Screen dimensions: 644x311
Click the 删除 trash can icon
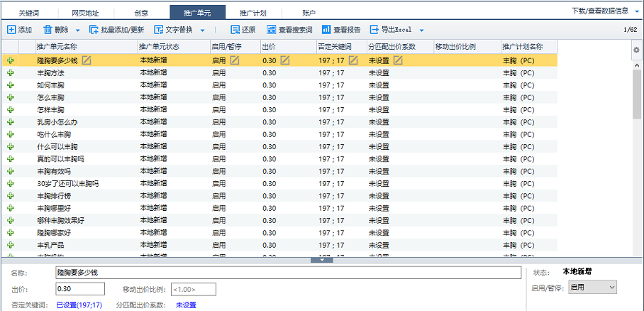click(x=48, y=30)
